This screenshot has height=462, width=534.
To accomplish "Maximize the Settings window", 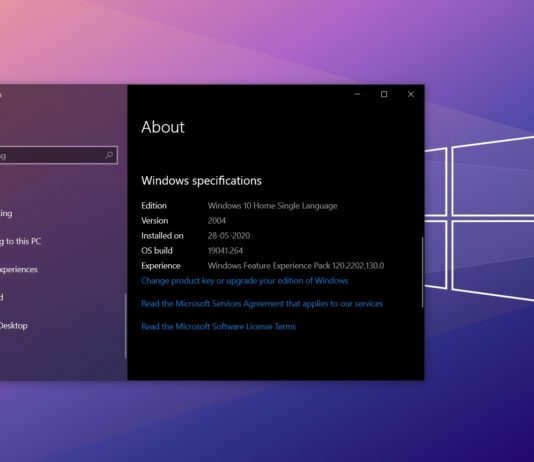I will point(384,94).
